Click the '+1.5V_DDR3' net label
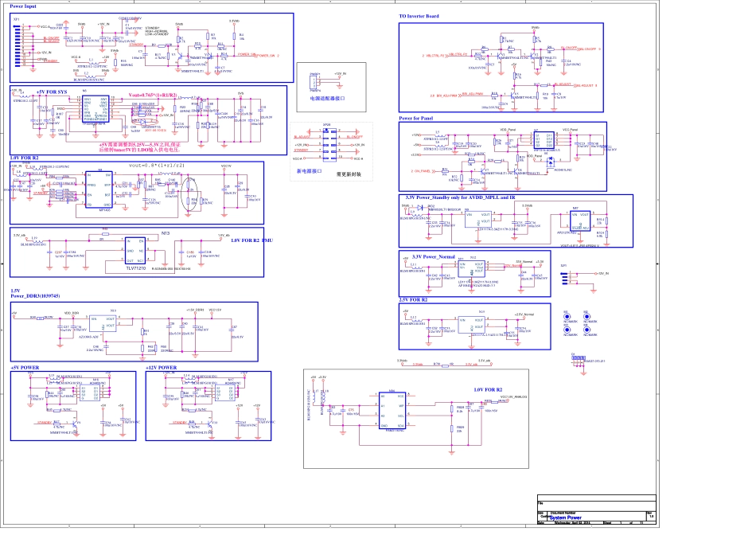This screenshot has width=756, height=535. [195, 310]
